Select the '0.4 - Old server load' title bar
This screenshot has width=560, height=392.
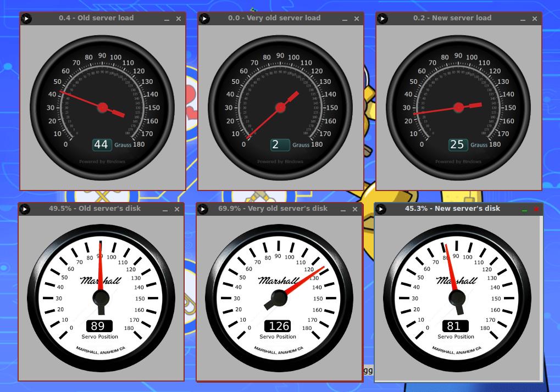tap(96, 18)
